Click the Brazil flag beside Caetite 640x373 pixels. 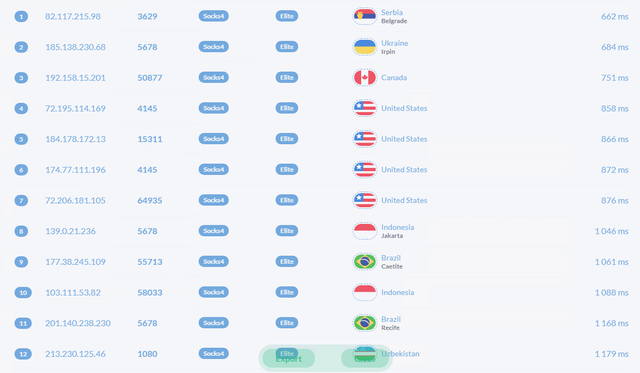tap(364, 262)
